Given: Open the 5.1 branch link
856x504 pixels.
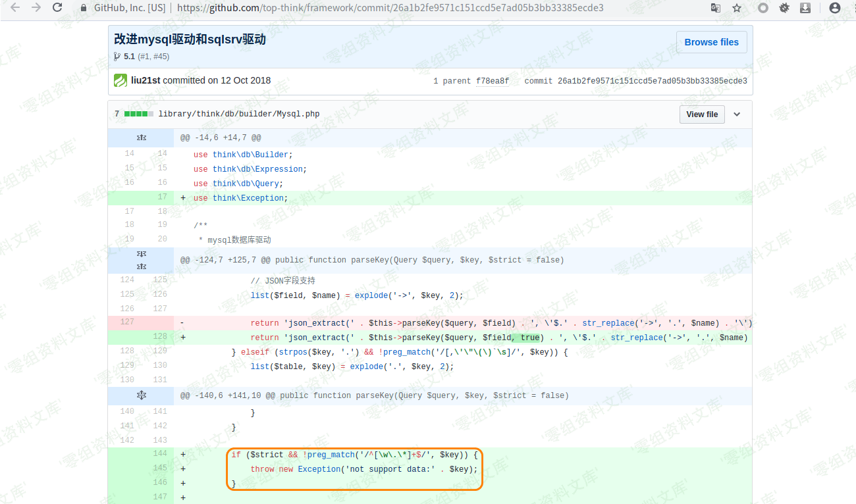Looking at the screenshot, I should point(129,57).
